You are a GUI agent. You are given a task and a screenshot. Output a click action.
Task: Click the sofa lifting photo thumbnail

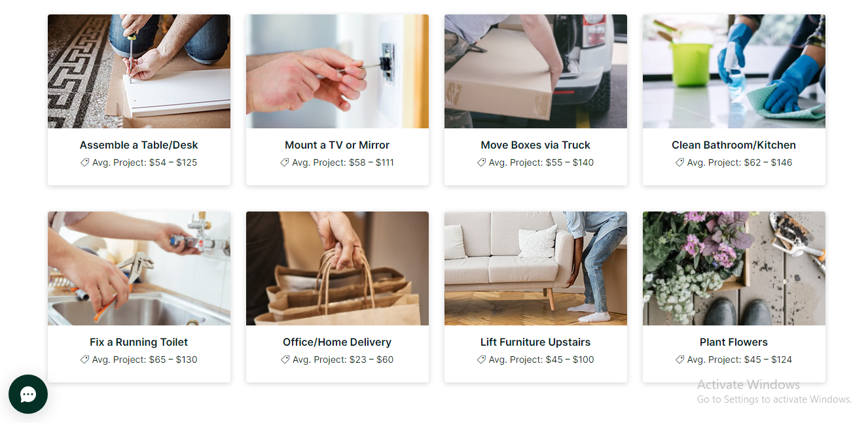click(x=535, y=268)
